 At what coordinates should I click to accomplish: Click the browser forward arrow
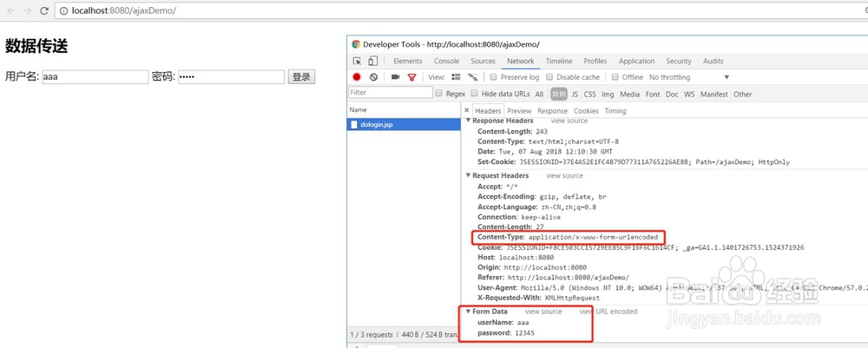click(x=28, y=10)
